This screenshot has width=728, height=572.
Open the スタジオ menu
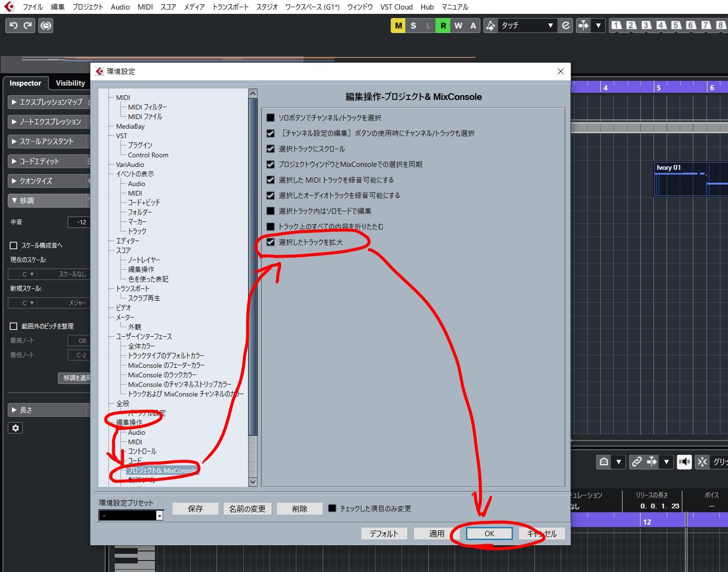pyautogui.click(x=267, y=7)
